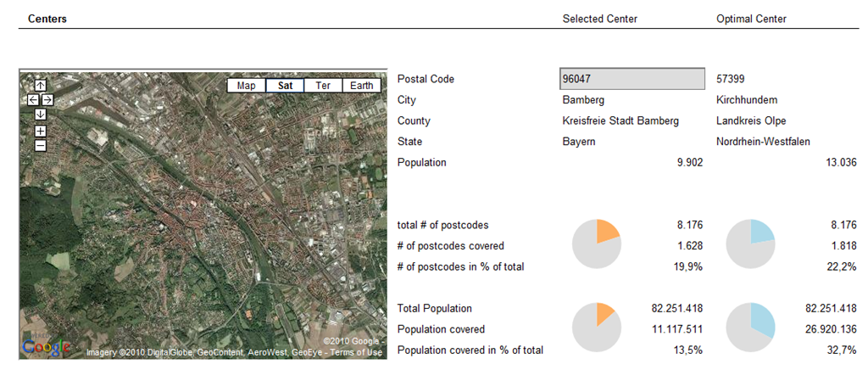
Task: Click the 22,2% postcodes percentage
Action: (x=841, y=267)
